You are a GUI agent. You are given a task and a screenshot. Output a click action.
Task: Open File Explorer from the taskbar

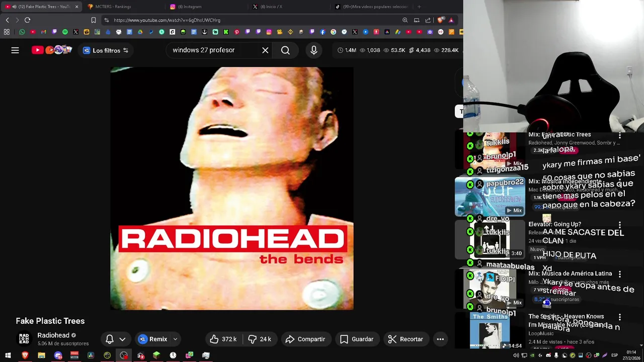[41, 355]
